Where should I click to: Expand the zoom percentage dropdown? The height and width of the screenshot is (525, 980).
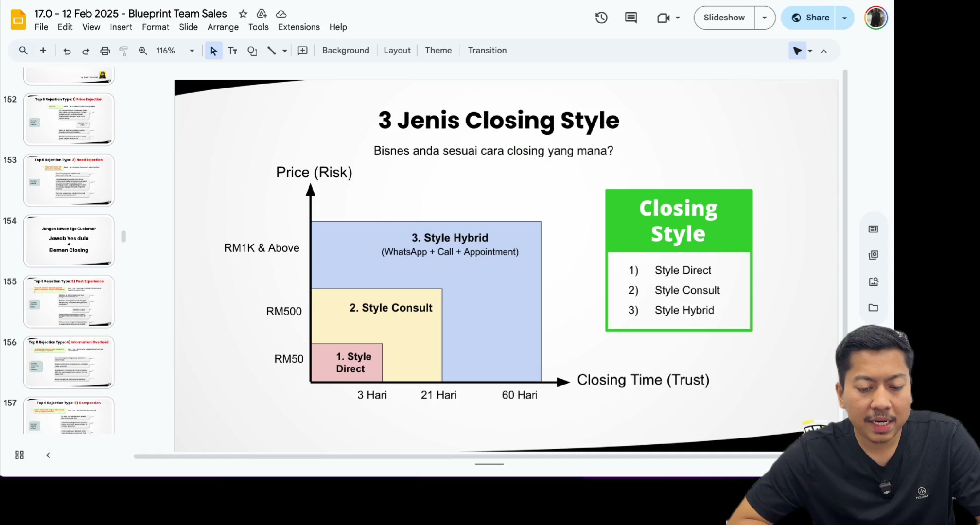pos(192,51)
